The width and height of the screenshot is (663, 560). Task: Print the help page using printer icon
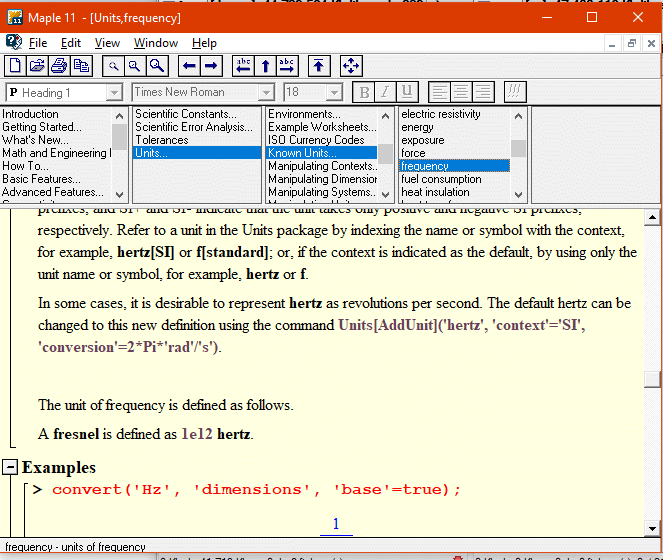tap(59, 66)
